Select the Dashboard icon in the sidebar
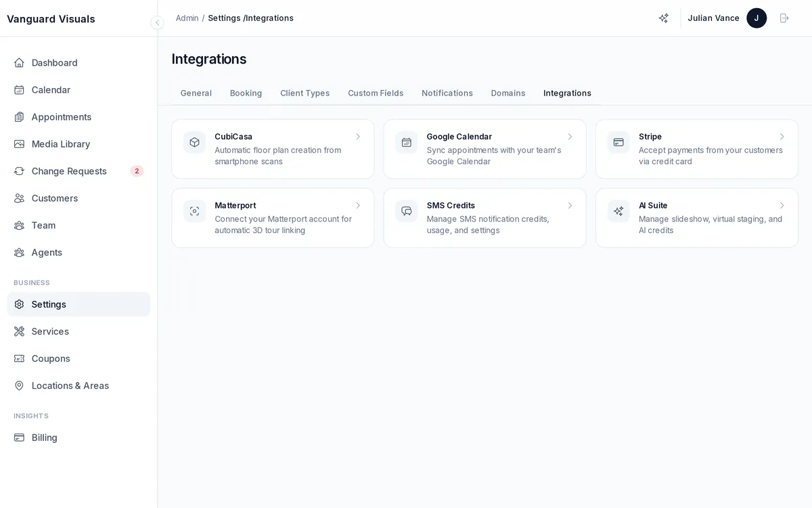The image size is (812, 508). pyautogui.click(x=19, y=62)
